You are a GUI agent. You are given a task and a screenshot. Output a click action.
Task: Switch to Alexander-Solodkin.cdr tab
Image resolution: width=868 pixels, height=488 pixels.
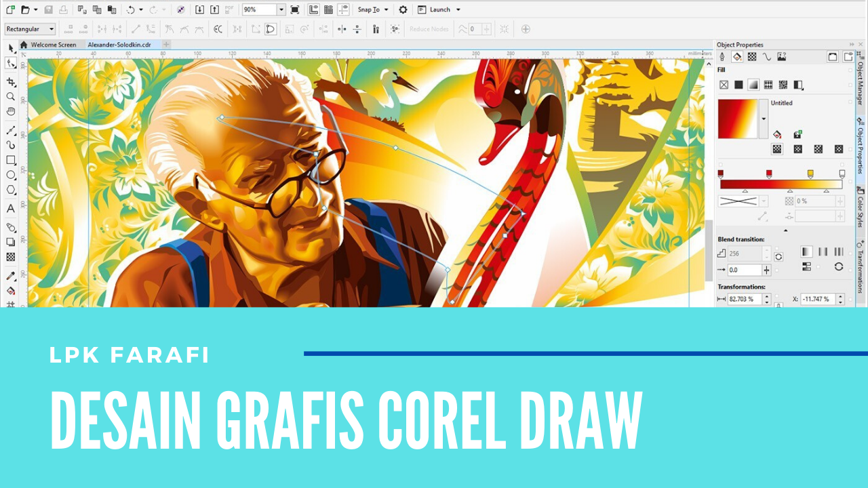point(119,45)
